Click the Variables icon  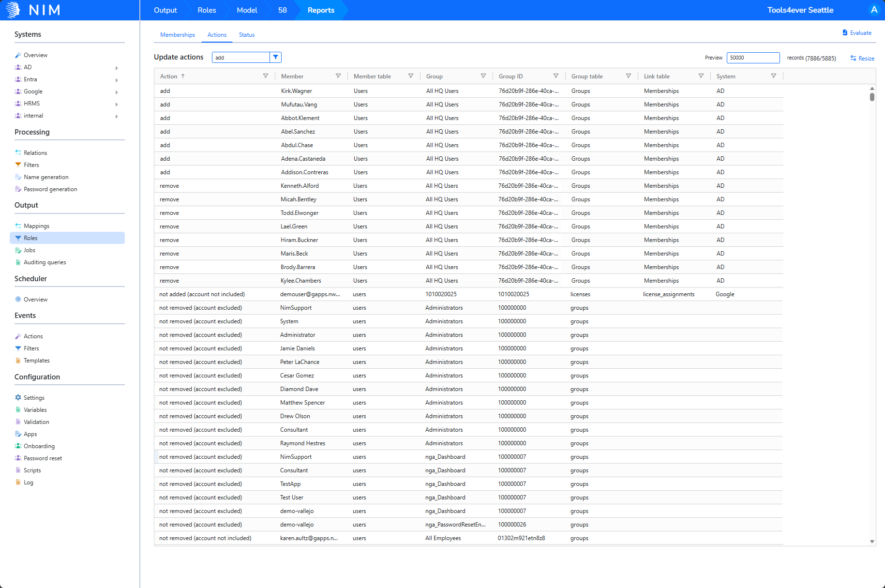point(18,410)
